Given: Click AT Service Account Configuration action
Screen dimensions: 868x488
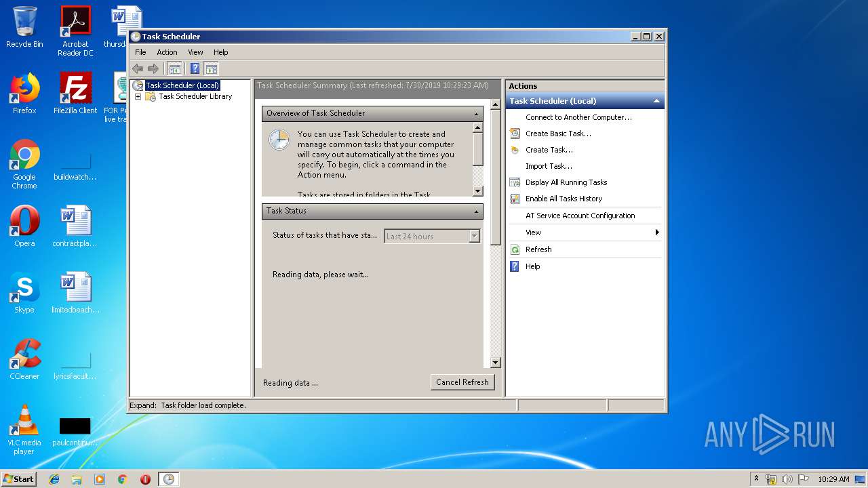Looking at the screenshot, I should pyautogui.click(x=580, y=216).
